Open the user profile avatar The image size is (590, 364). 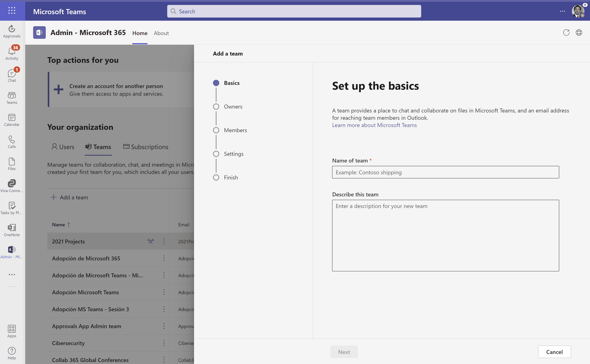578,11
